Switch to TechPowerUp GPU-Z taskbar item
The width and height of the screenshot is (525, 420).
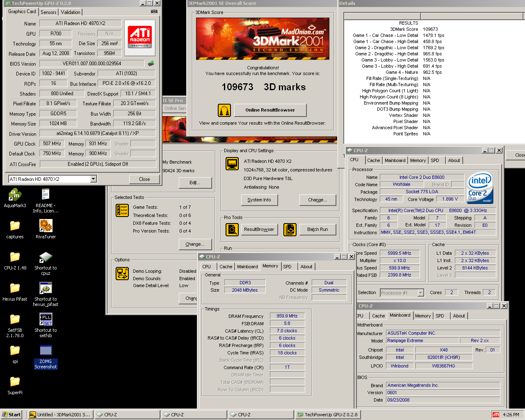coord(328,415)
